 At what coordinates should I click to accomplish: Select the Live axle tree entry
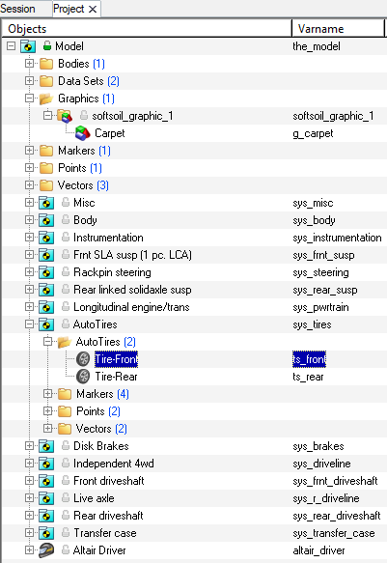pyautogui.click(x=94, y=498)
